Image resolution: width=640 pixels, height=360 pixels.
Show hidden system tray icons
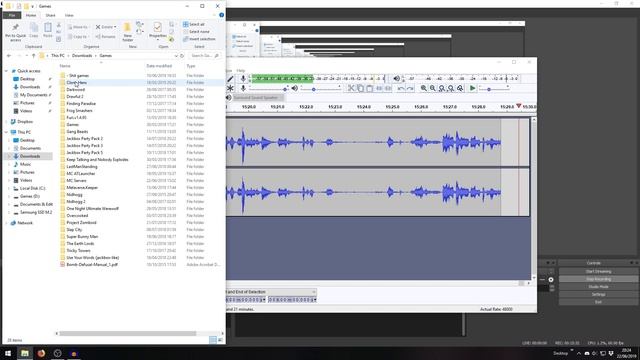pyautogui.click(x=579, y=353)
